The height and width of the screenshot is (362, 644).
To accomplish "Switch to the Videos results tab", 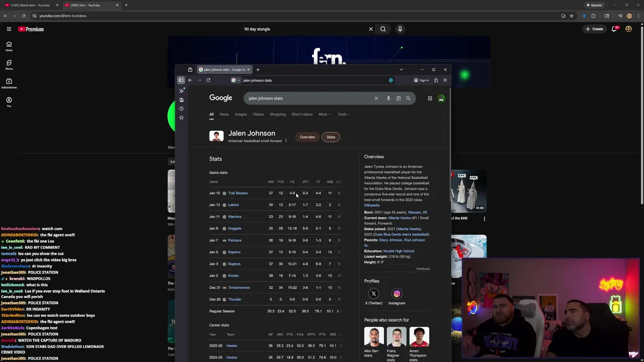I will point(258,114).
